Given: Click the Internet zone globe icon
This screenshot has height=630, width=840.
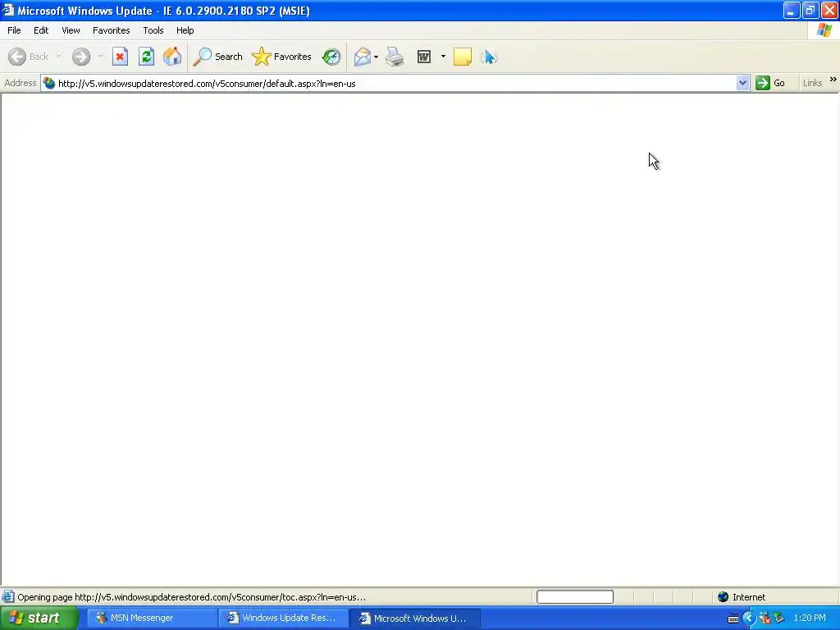Looking at the screenshot, I should coord(724,597).
